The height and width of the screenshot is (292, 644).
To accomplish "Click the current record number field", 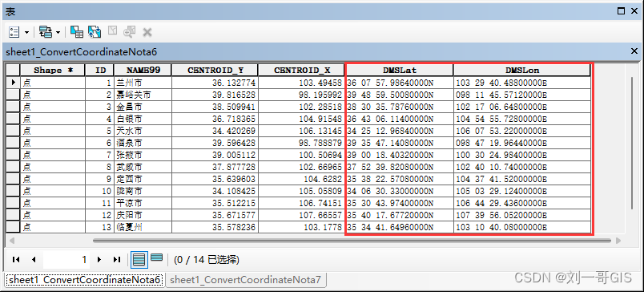I will [66, 259].
